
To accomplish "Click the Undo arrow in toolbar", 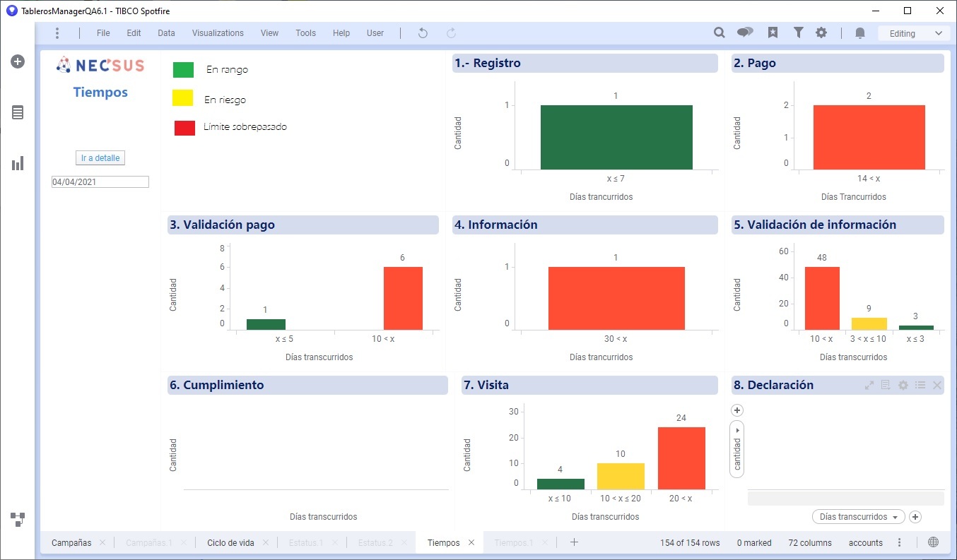I will pos(423,33).
